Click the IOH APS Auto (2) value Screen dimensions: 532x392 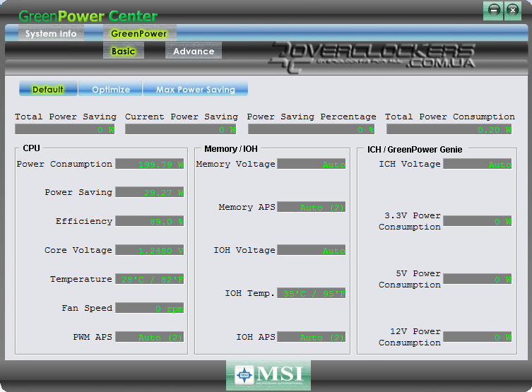click(x=312, y=337)
